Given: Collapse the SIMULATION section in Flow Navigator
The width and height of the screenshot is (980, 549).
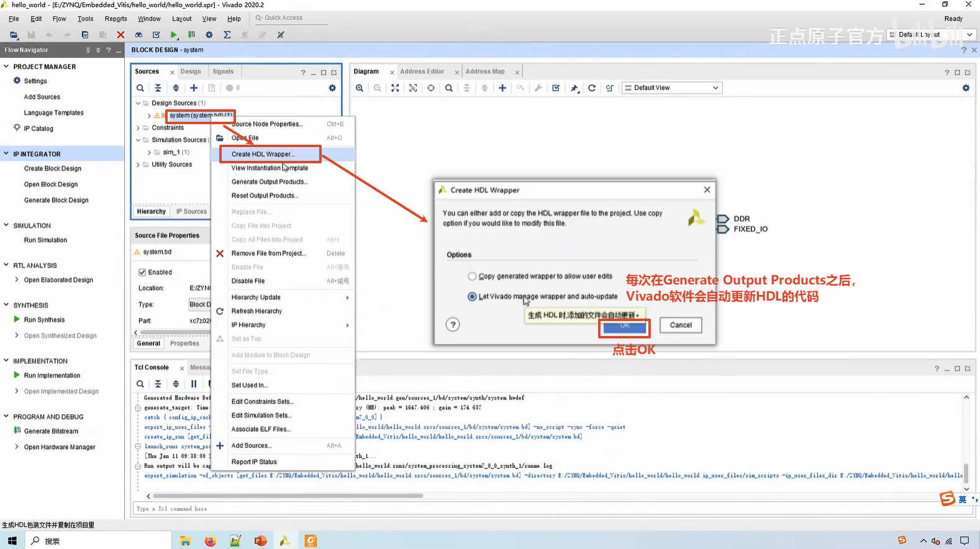Looking at the screenshot, I should pos(6,225).
